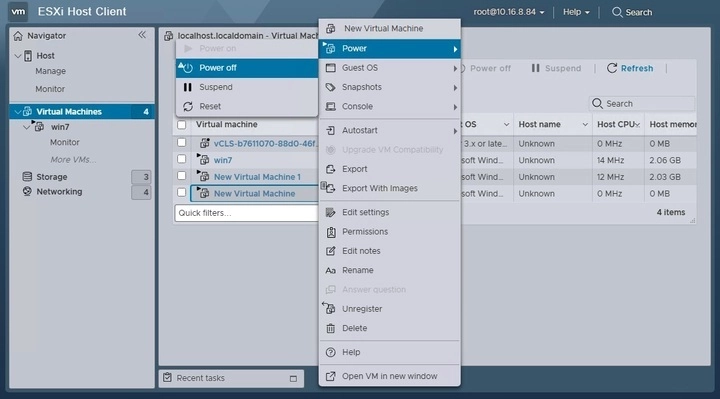Click the Open VM in new window icon
This screenshot has height=399, width=720.
tap(331, 376)
